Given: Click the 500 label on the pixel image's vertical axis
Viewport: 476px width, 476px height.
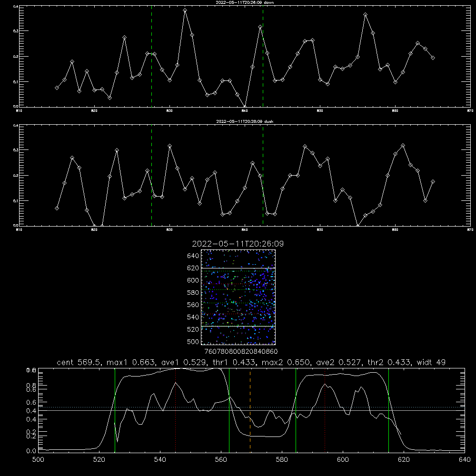Looking at the screenshot, I should pos(193,342).
